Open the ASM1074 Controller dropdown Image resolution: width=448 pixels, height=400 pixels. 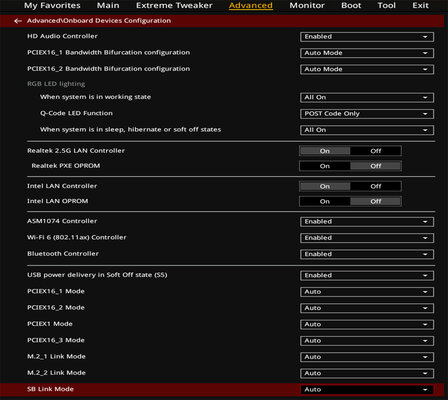coord(367,222)
